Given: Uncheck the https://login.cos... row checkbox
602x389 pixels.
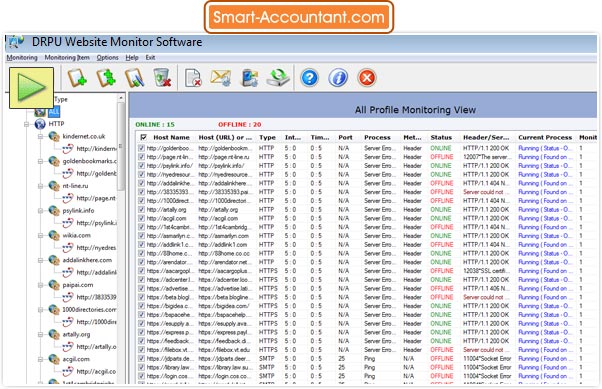Looking at the screenshot, I should [142, 376].
